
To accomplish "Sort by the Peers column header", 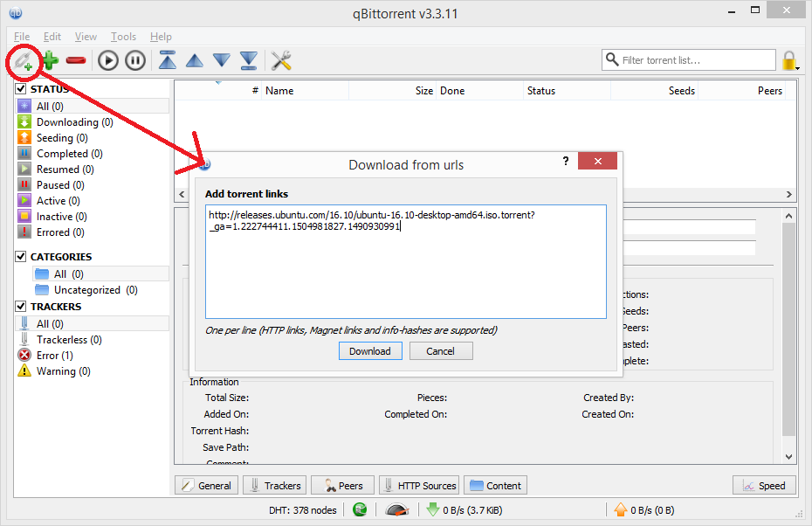I will [741, 91].
